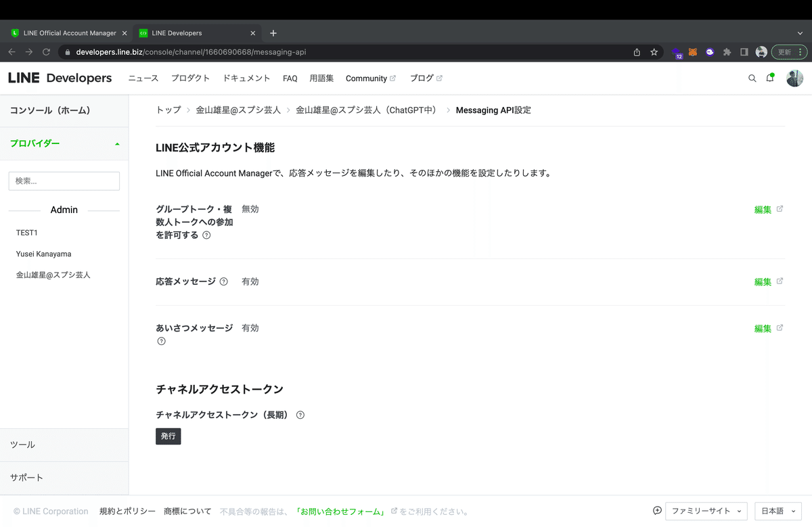
Task: Open the LINE Developers account avatar
Action: tap(794, 78)
